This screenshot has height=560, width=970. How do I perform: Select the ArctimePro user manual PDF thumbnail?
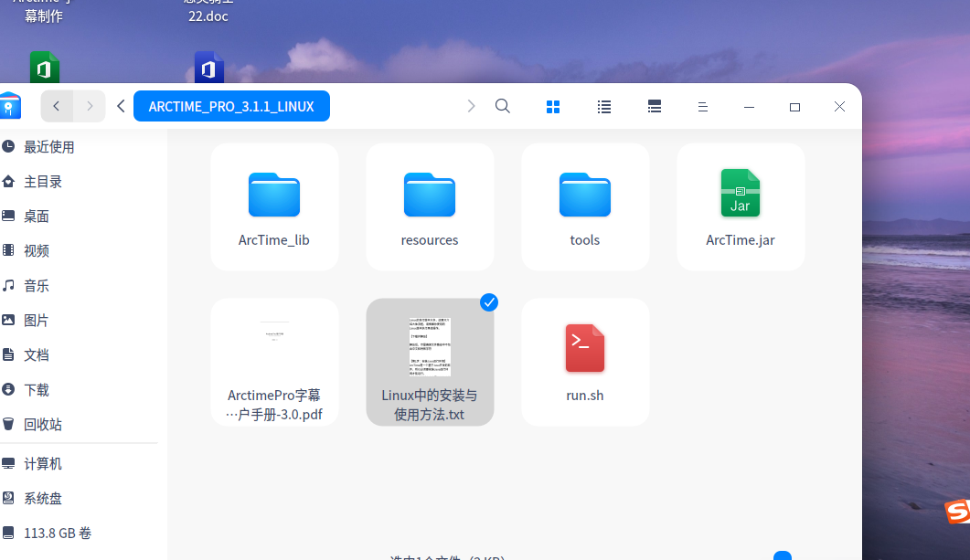click(x=274, y=347)
